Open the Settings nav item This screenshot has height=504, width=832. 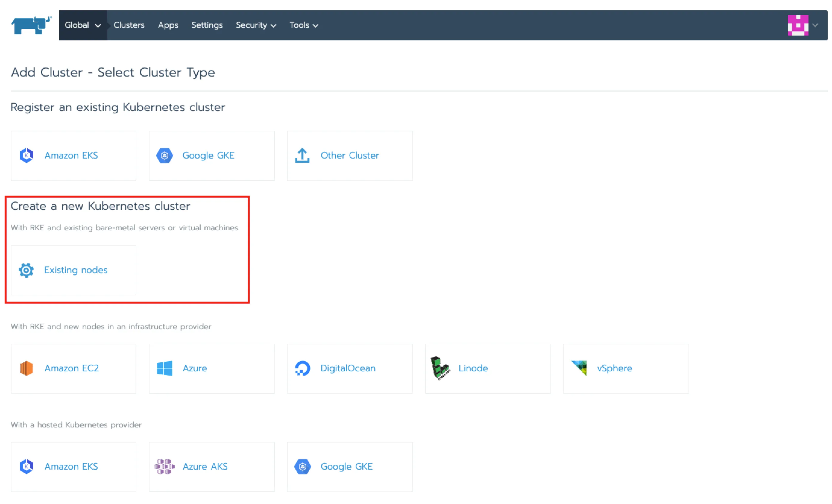tap(207, 25)
